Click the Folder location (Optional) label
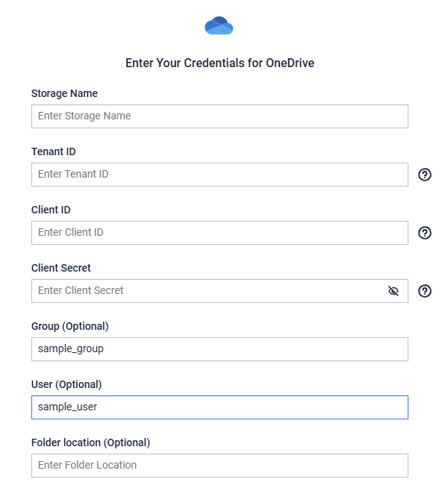The width and height of the screenshot is (448, 488). (x=90, y=442)
